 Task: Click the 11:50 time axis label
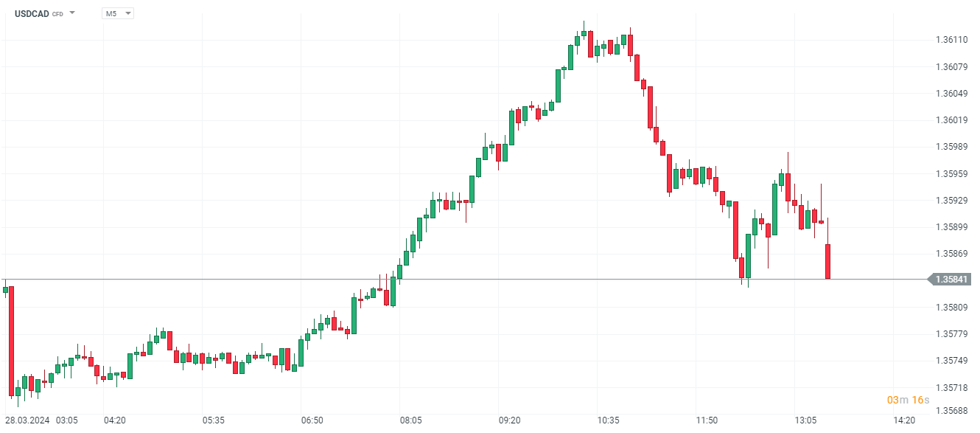[707, 420]
